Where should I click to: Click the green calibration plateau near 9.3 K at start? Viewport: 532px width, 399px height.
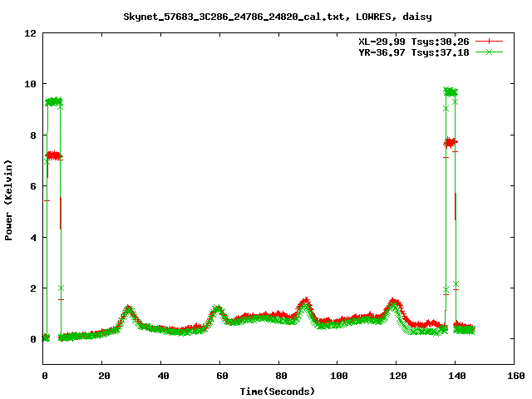click(x=53, y=101)
